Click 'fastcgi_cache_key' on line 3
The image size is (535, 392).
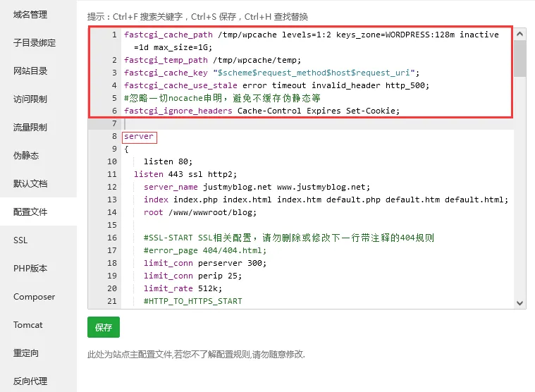click(166, 73)
